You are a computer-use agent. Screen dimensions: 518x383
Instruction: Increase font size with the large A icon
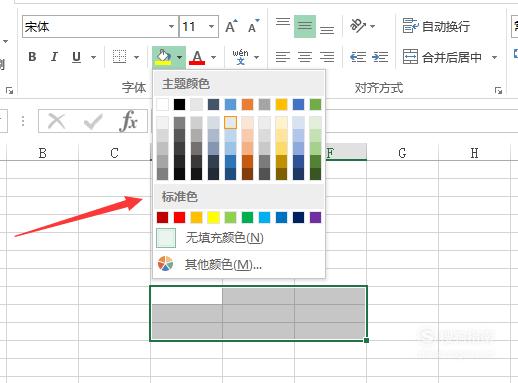coord(231,26)
